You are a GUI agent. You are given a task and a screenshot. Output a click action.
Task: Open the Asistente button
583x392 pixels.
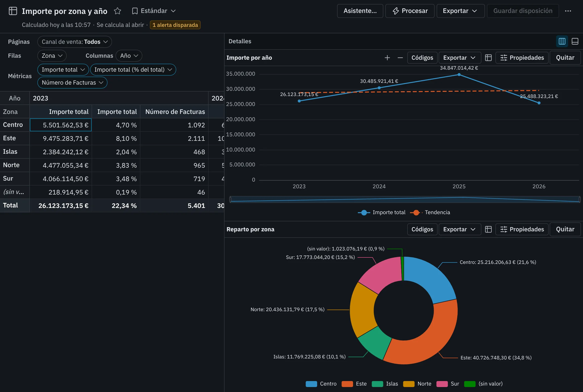pyautogui.click(x=360, y=11)
